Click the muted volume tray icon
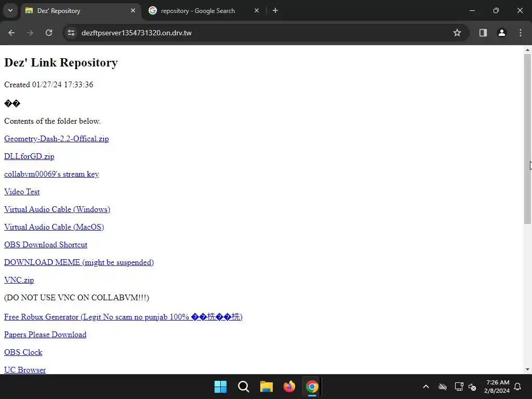Screen dimensions: 532x399 [x=472, y=387]
